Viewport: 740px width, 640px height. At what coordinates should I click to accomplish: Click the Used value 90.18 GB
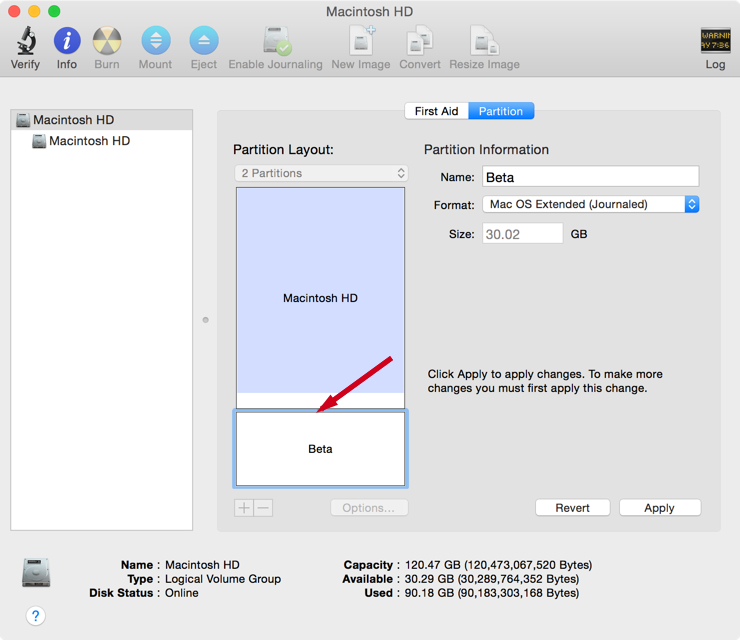492,593
